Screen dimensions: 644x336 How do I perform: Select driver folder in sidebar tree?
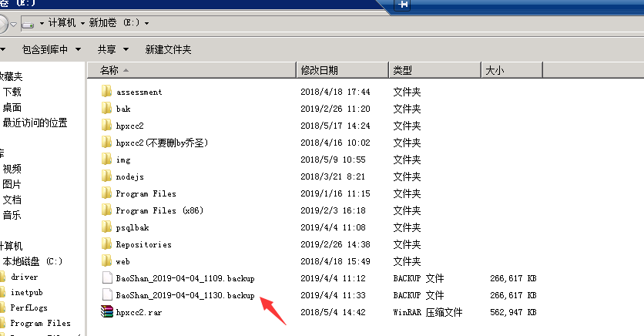point(24,277)
